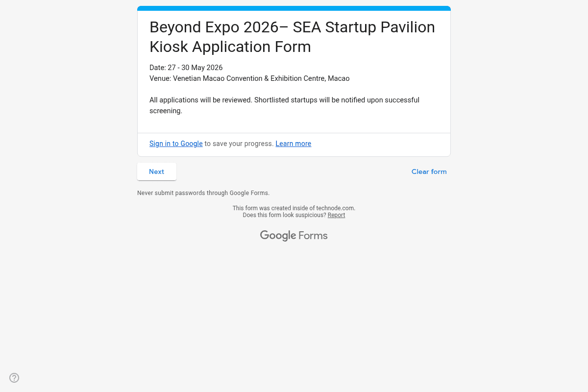The width and height of the screenshot is (588, 392).
Task: Click the Date: 27 - 30 May 2026 line
Action: [186, 68]
